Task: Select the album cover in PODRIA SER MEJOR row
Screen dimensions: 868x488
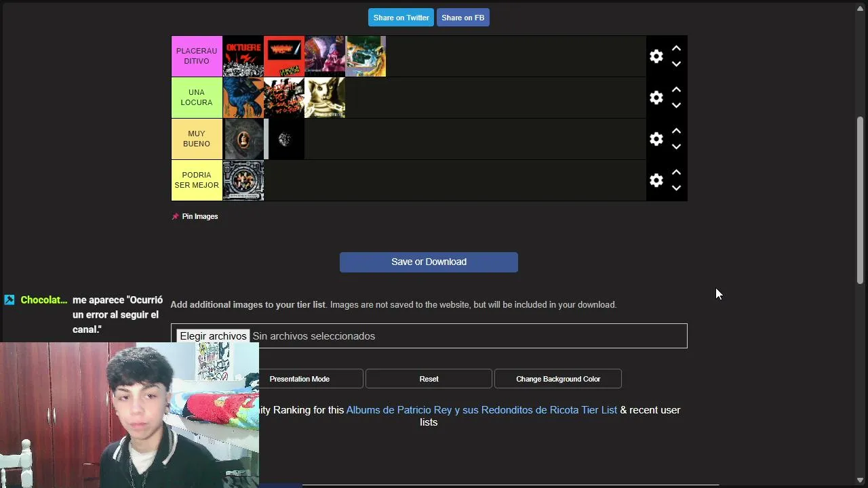Action: tap(243, 180)
